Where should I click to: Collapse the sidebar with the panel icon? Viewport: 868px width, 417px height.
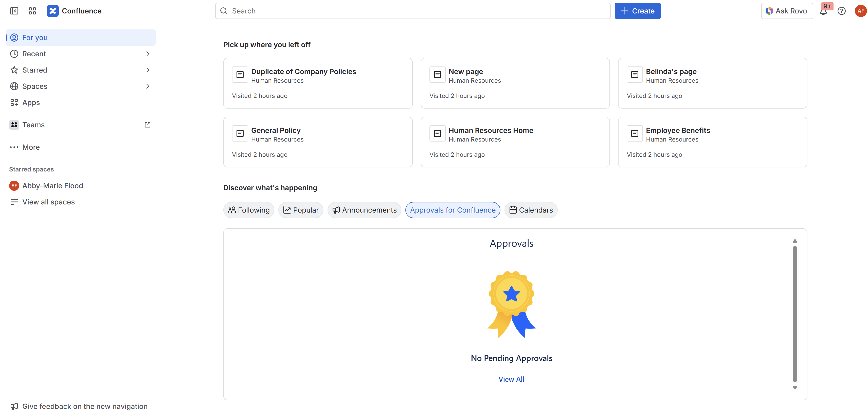click(x=14, y=11)
